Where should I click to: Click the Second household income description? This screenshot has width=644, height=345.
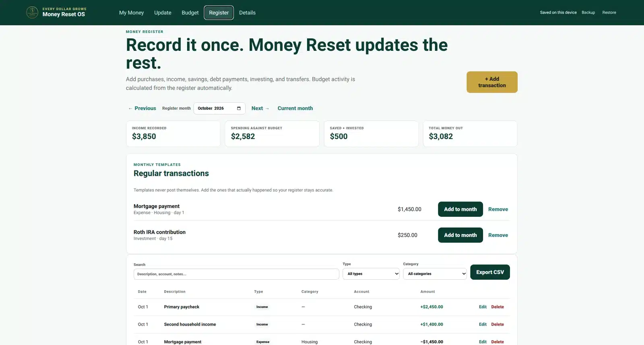coord(190,324)
